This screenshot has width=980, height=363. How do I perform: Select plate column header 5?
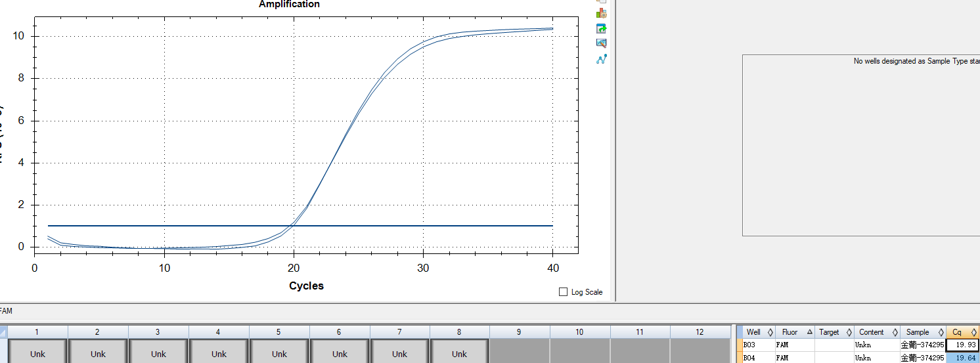click(x=279, y=332)
